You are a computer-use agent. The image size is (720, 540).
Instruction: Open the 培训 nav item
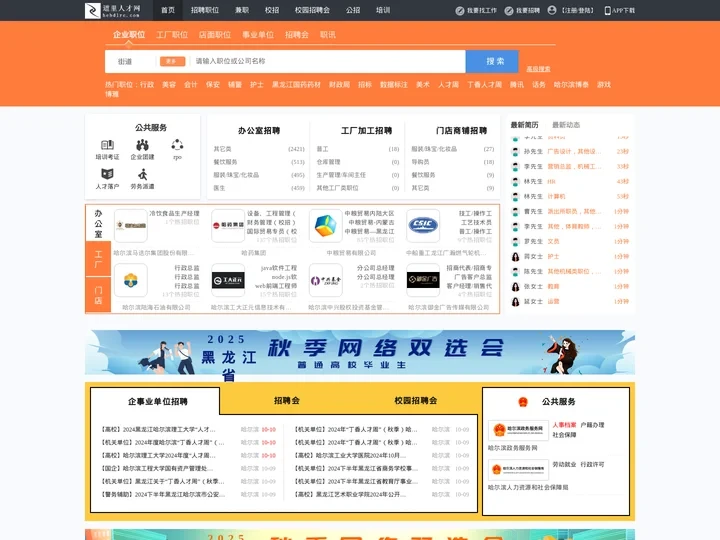(x=383, y=10)
